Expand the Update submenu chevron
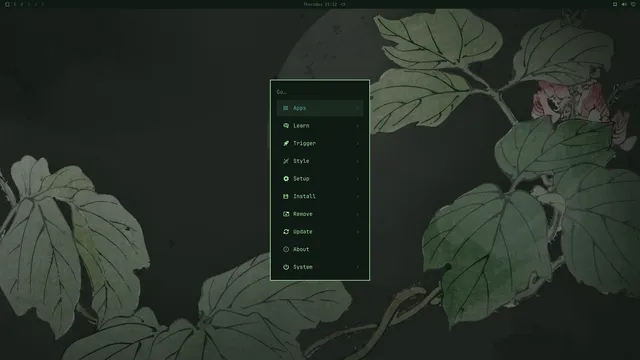Viewport: 640px width, 360px height. [358, 231]
